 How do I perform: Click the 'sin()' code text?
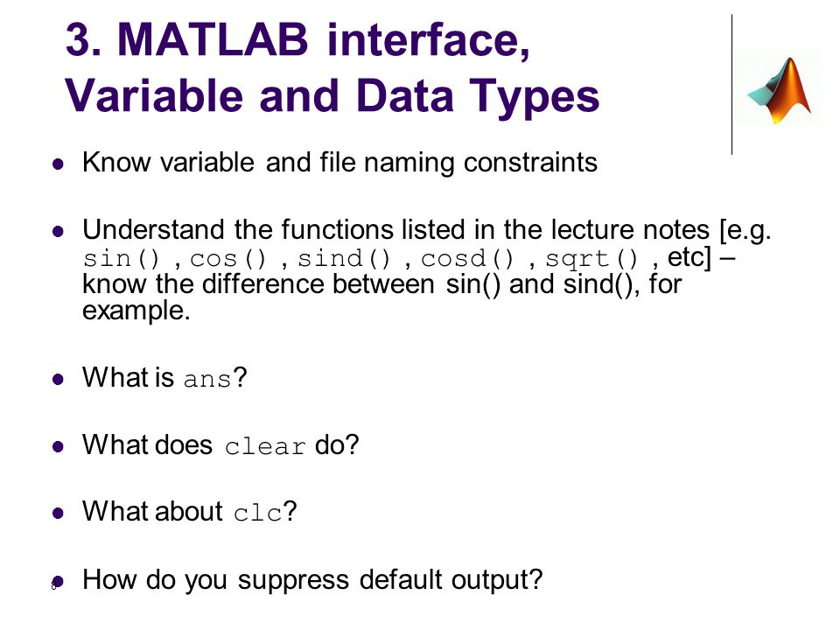click(x=122, y=259)
